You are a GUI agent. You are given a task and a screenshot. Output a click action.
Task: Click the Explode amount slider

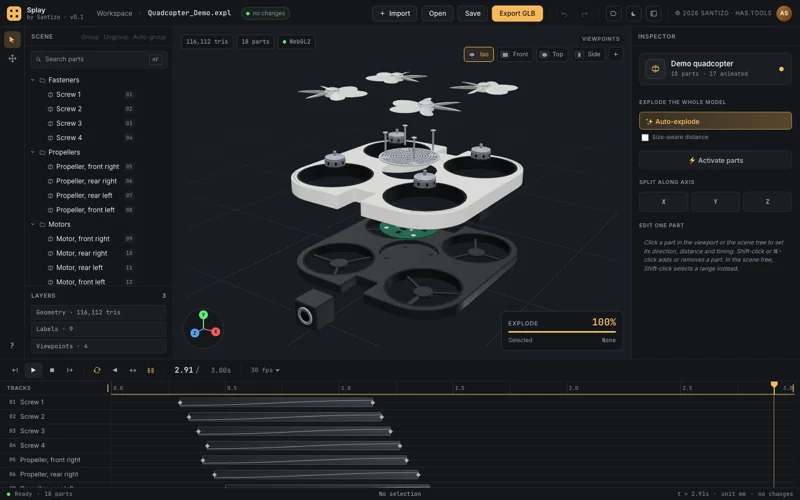(562, 332)
